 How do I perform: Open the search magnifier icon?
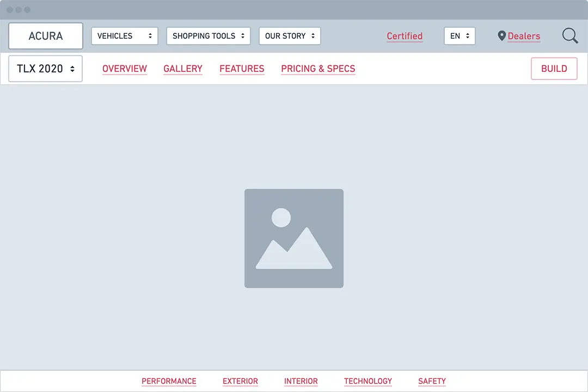569,35
